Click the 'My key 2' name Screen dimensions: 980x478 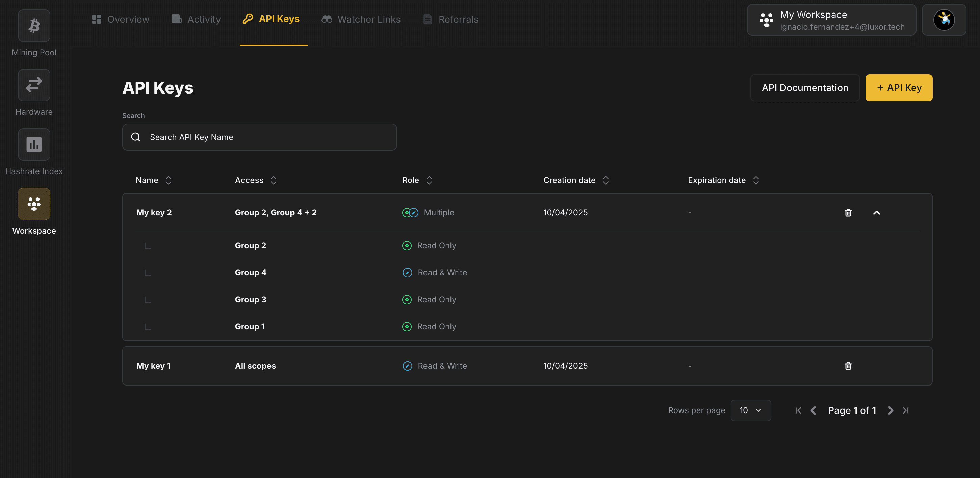[x=154, y=213]
